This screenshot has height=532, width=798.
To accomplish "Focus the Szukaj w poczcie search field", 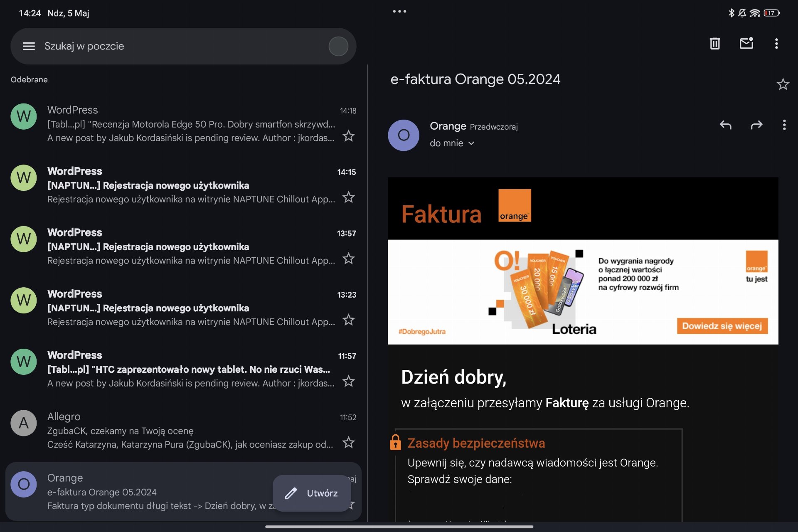I will tap(183, 46).
